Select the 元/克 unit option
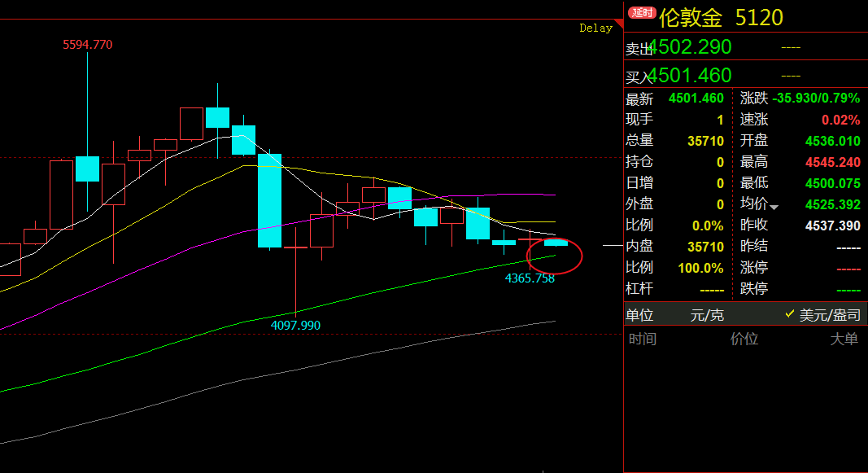This screenshot has height=473, width=868. click(x=707, y=315)
